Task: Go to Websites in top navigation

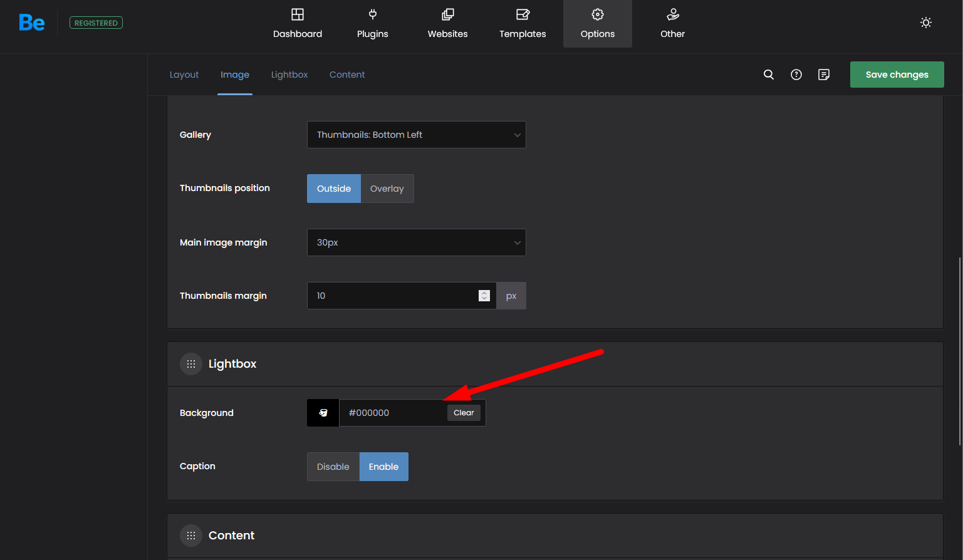Action: (447, 24)
